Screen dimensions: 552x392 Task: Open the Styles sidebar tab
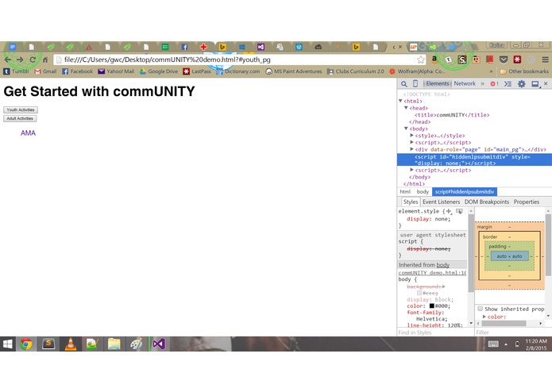pyautogui.click(x=411, y=202)
